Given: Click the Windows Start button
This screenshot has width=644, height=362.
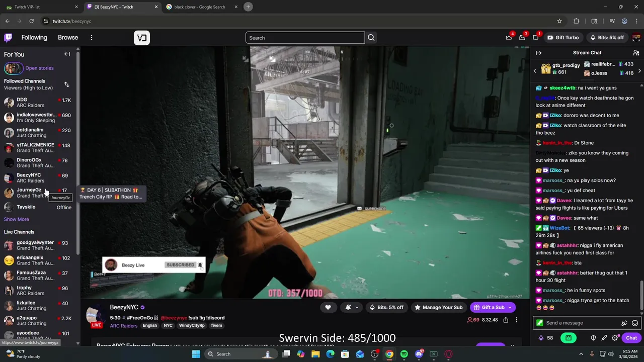Looking at the screenshot, I should click(x=196, y=354).
